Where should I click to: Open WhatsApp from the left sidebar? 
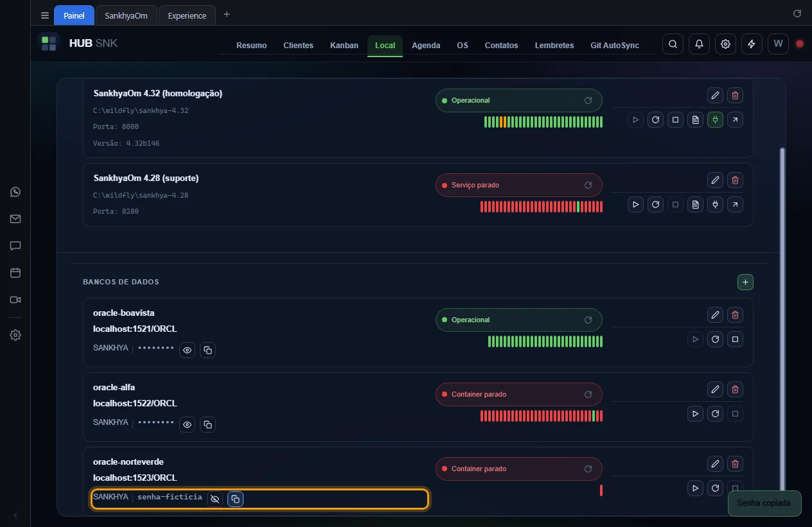[15, 192]
